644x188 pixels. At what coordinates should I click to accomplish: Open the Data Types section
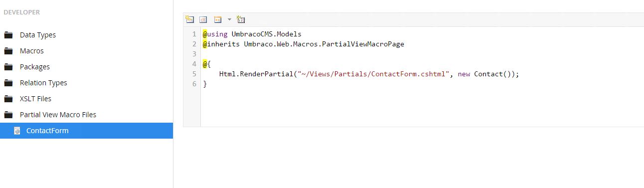coord(38,35)
